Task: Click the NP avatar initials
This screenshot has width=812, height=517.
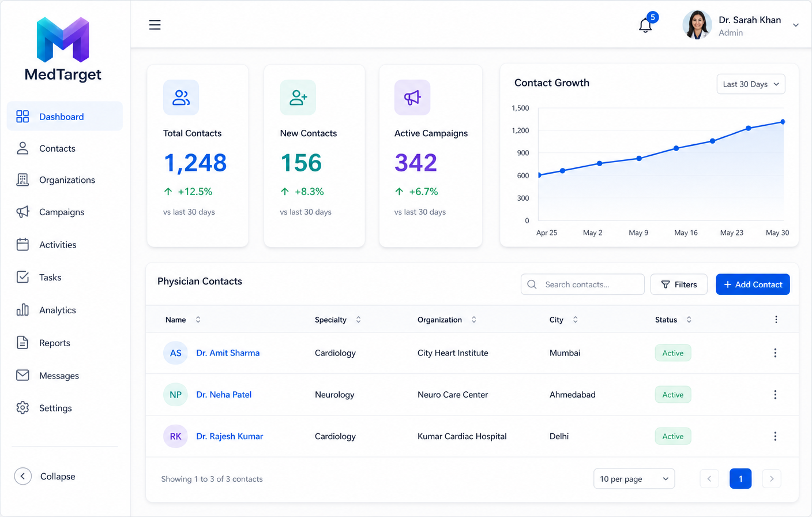Action: pos(175,395)
